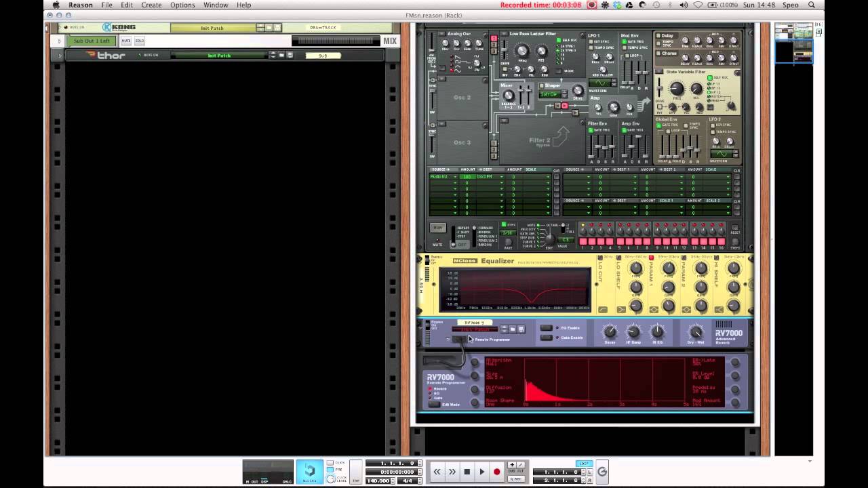
Task: Click the Blocks button in the transport
Action: (x=309, y=472)
